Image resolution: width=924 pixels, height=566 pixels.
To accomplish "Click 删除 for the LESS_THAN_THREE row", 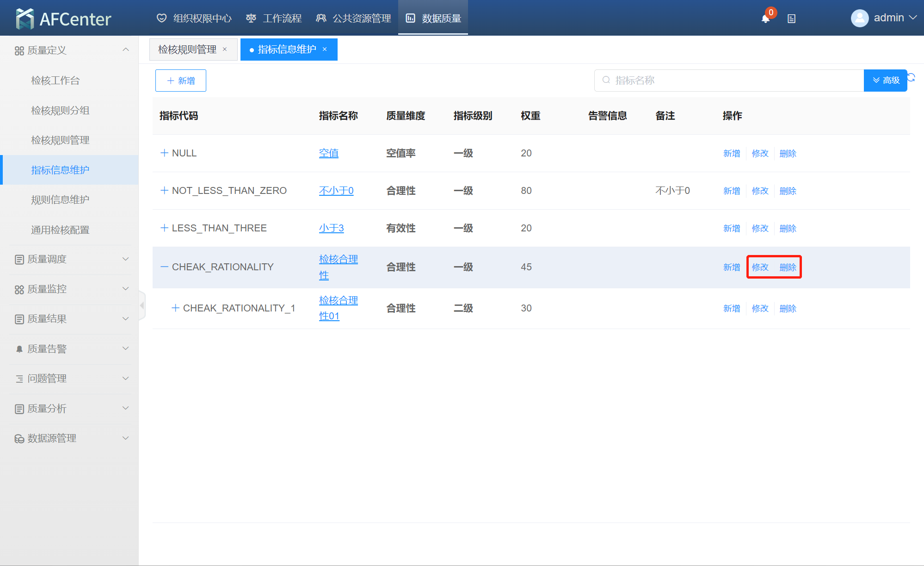I will coord(788,228).
